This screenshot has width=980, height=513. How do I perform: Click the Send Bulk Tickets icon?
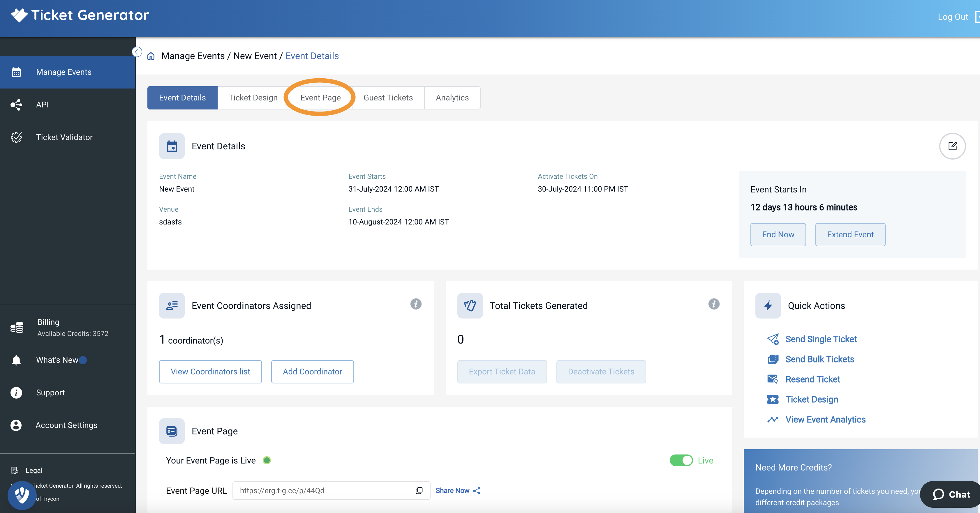(x=773, y=359)
